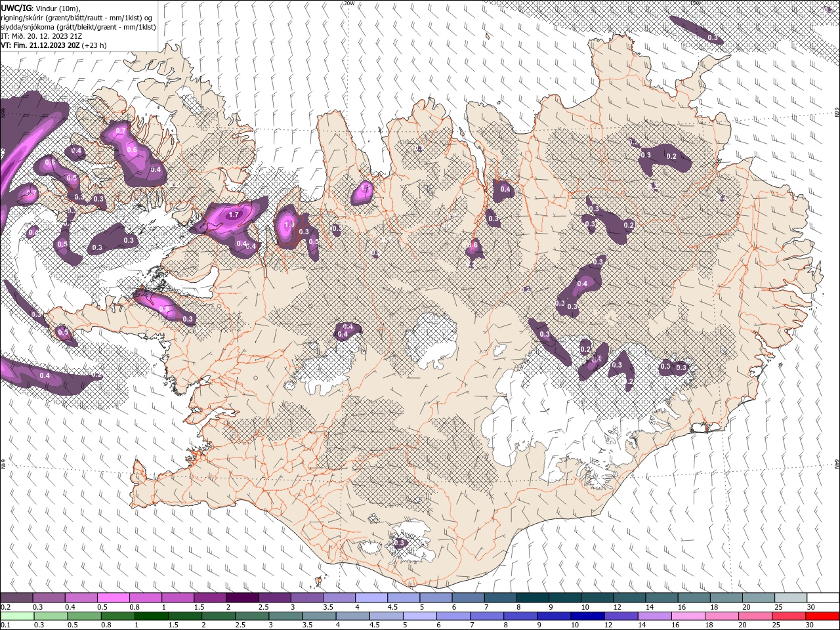This screenshot has height=630, width=840.
Task: Click the valid time line 'VT: Fim. 21.12.2023 20Z'
Action: click(40, 45)
